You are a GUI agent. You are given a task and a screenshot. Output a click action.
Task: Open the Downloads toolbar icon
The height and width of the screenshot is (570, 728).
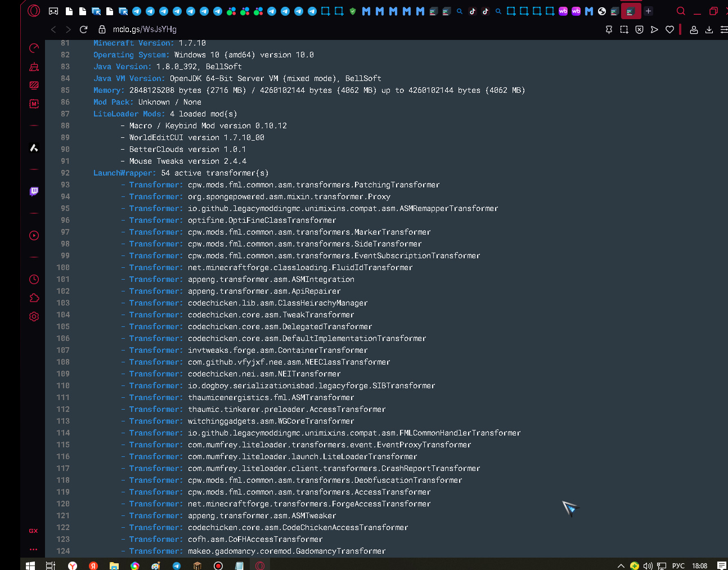(709, 29)
